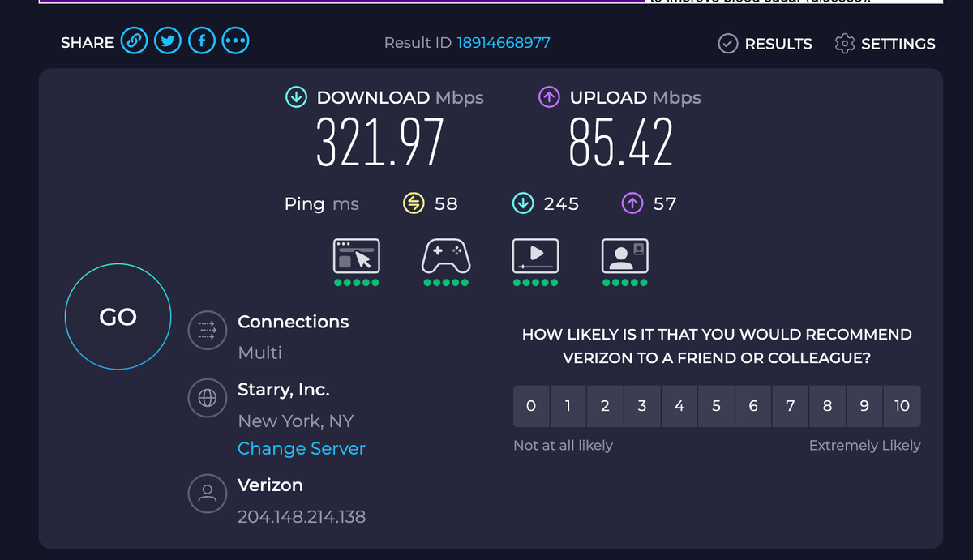This screenshot has height=560, width=973.
Task: Click the Result ID 18914668977 link
Action: point(503,45)
